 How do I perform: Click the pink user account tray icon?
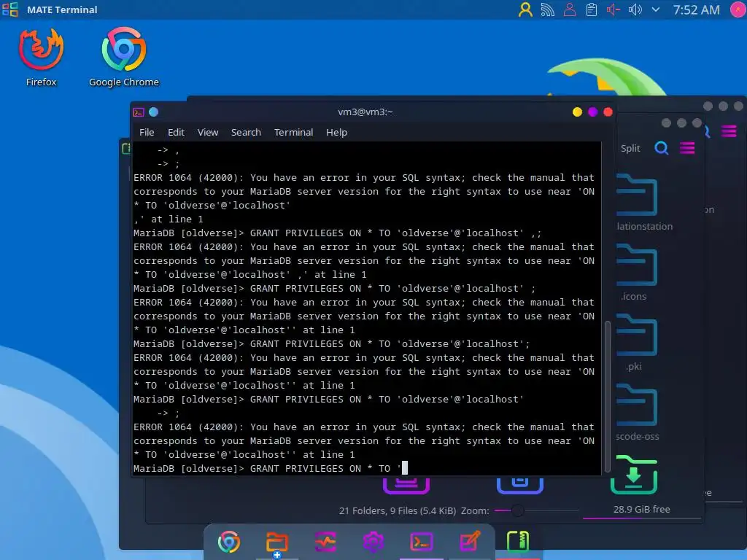569,9
